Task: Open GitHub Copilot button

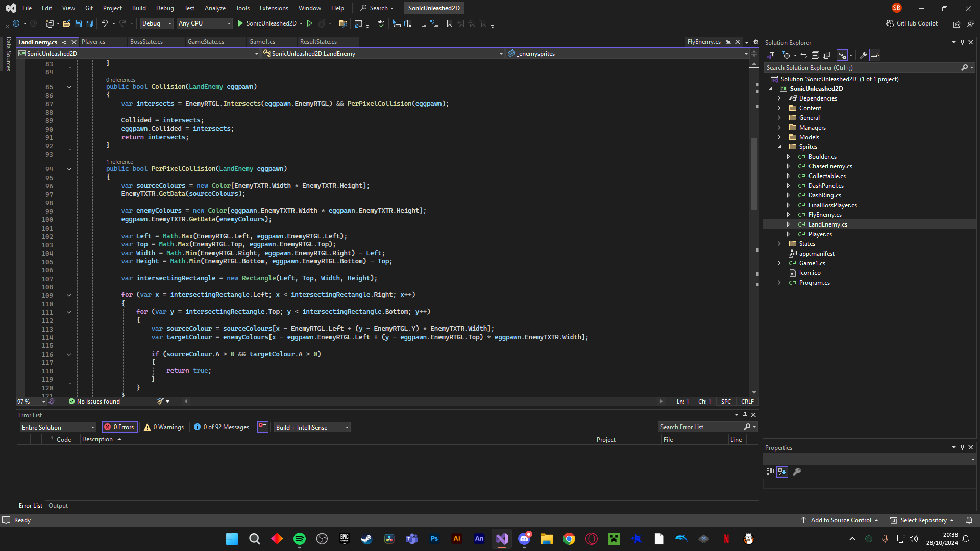Action: 912,23
